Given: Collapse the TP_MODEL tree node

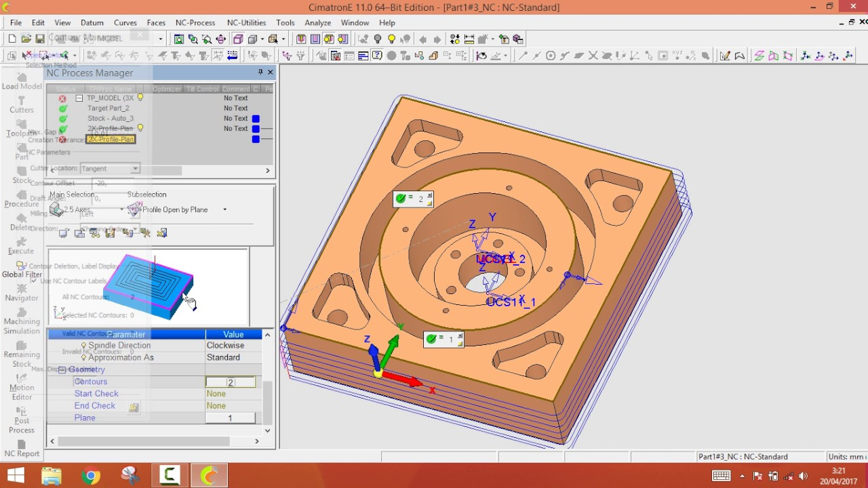Looking at the screenshot, I should coord(79,98).
